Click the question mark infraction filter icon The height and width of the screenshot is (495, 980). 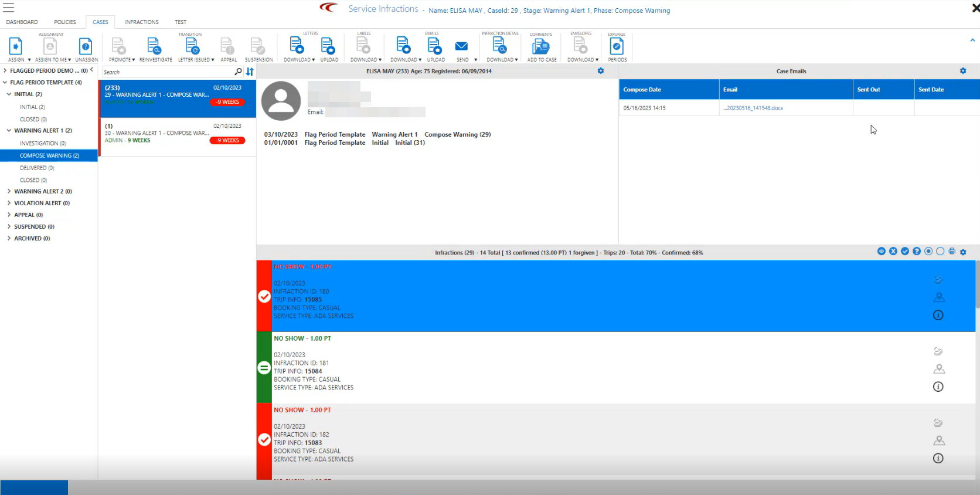pos(917,251)
